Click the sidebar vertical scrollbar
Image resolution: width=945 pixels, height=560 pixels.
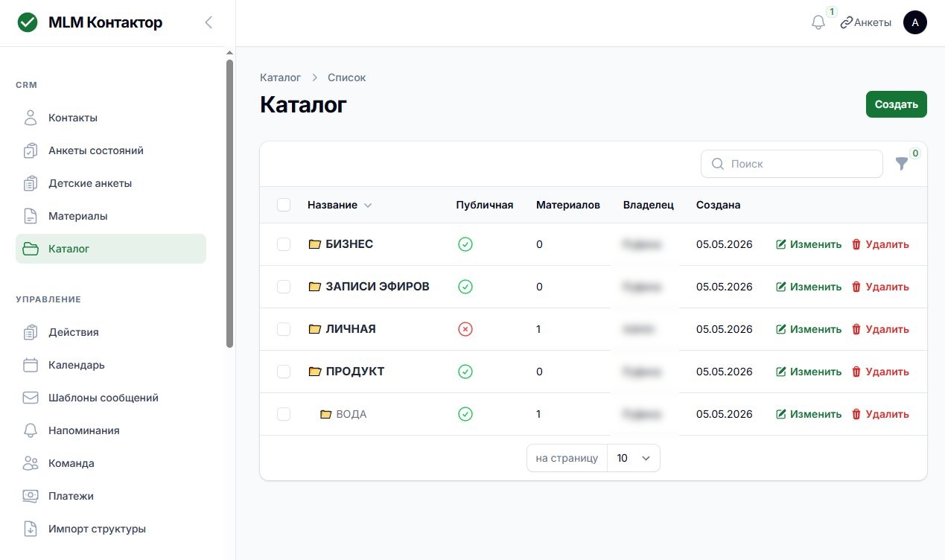229,203
